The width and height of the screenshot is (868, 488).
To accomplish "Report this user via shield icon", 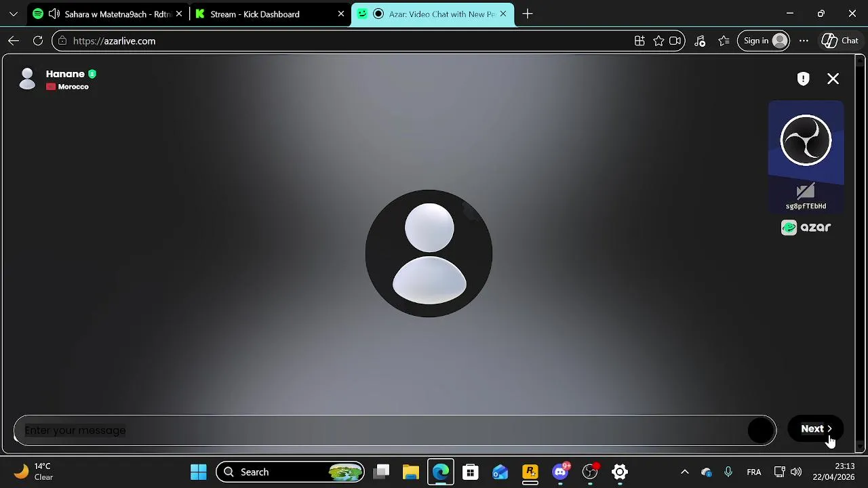I will 804,79.
